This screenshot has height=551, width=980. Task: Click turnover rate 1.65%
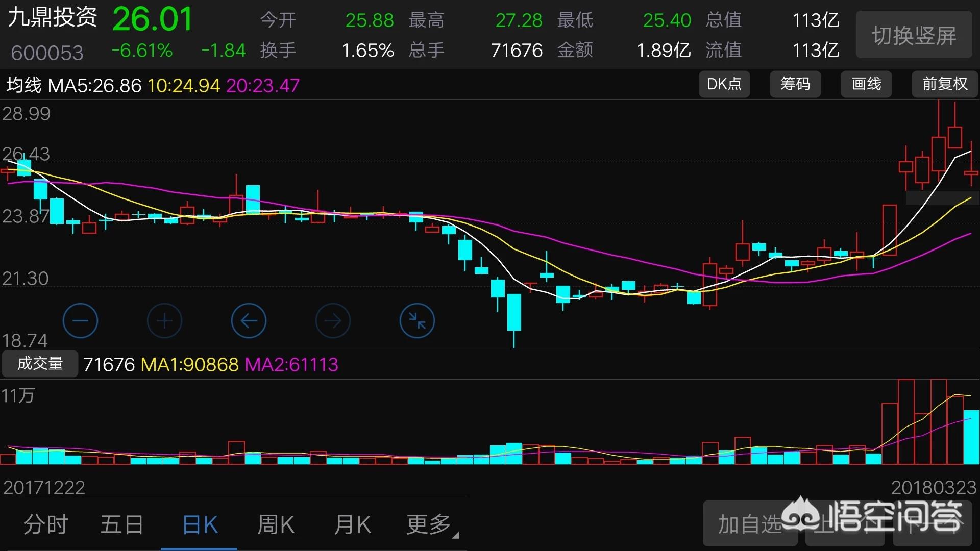(367, 51)
